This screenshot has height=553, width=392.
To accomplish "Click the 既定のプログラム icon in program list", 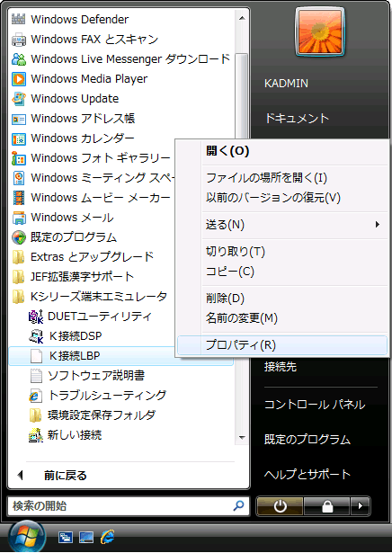I will [x=19, y=237].
